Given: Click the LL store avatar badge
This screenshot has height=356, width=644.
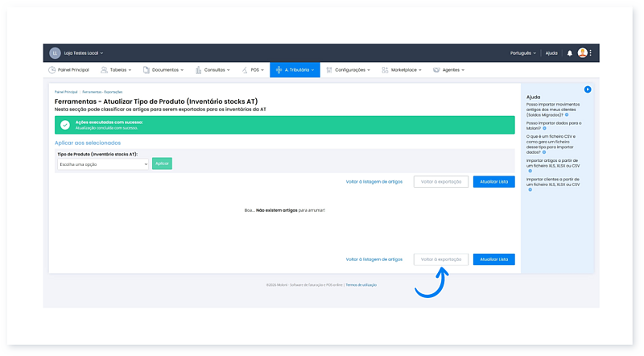Looking at the screenshot, I should click(55, 53).
